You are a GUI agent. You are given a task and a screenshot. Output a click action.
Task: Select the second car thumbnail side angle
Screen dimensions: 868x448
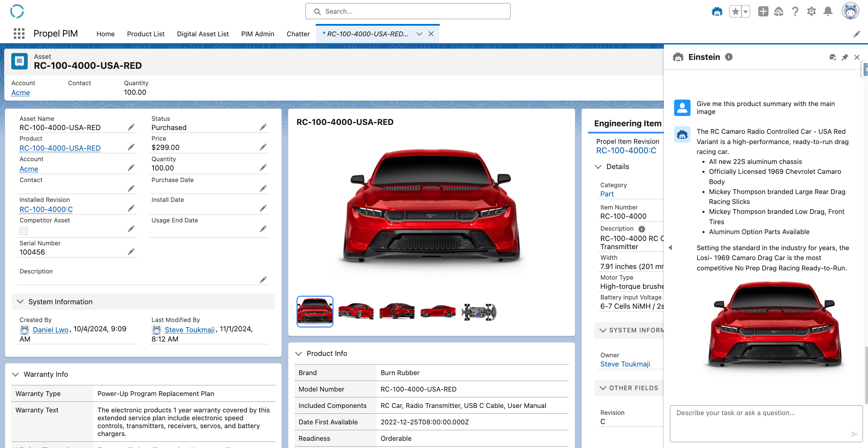356,311
